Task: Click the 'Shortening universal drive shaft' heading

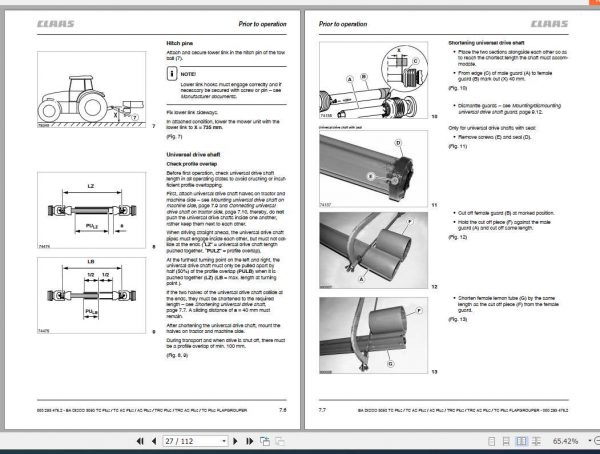Action: pos(486,43)
